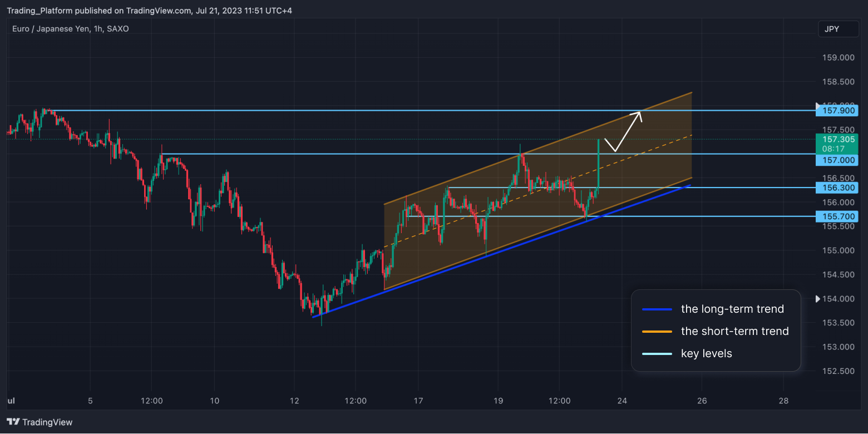Click the 155.000 price axis label
Image resolution: width=868 pixels, height=434 pixels.
tap(839, 250)
